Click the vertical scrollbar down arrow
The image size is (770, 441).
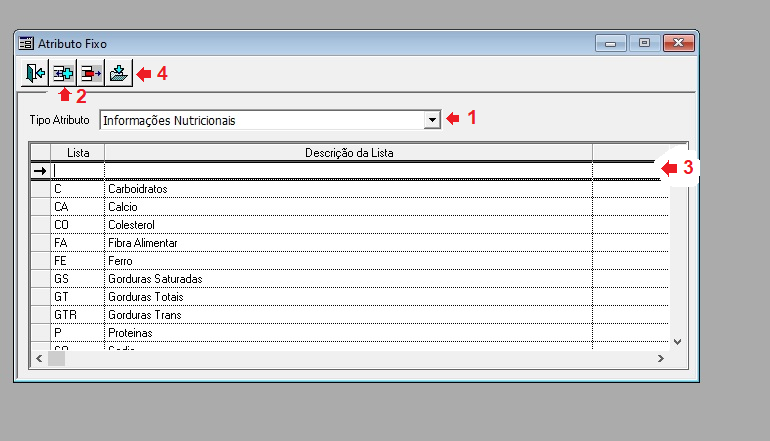pyautogui.click(x=678, y=342)
